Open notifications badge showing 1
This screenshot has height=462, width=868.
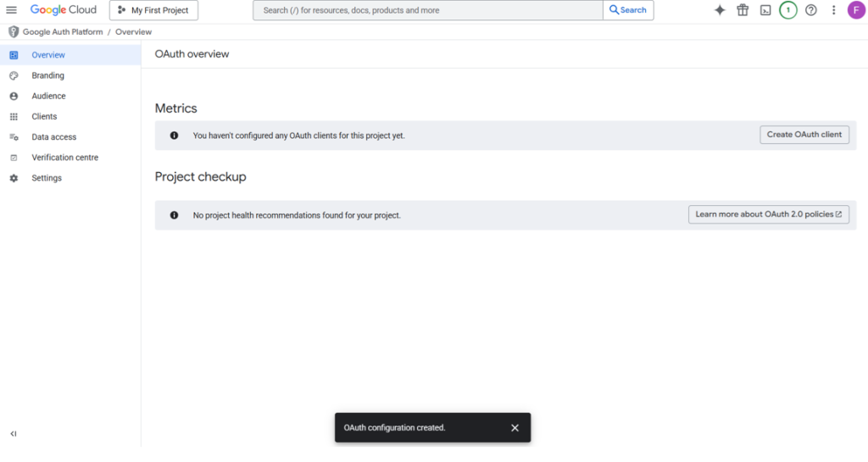click(x=788, y=10)
